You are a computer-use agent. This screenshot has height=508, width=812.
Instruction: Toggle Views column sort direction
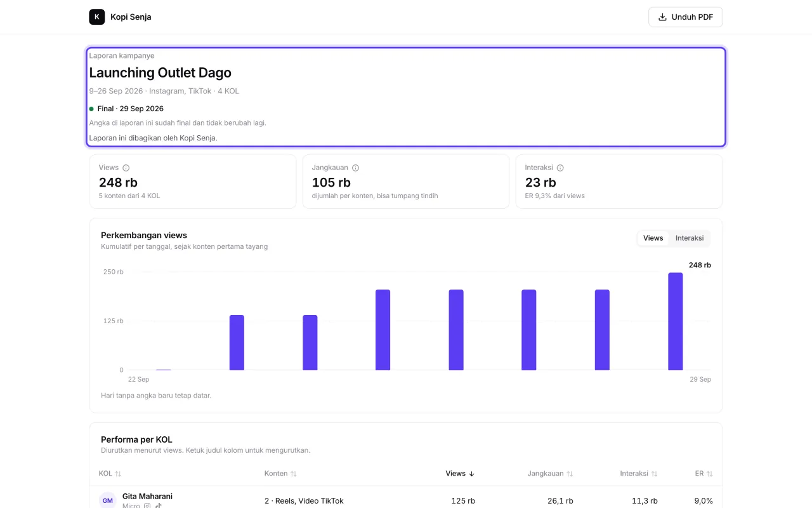tap(461, 474)
